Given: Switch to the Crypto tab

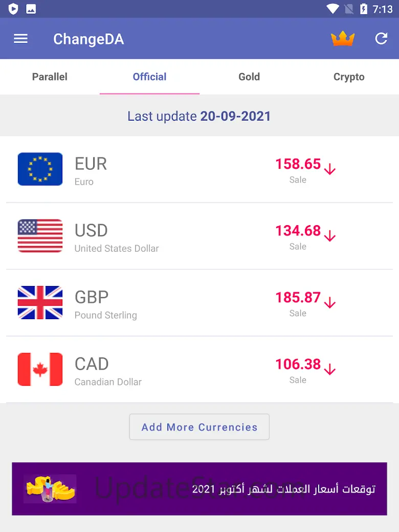Looking at the screenshot, I should point(349,77).
